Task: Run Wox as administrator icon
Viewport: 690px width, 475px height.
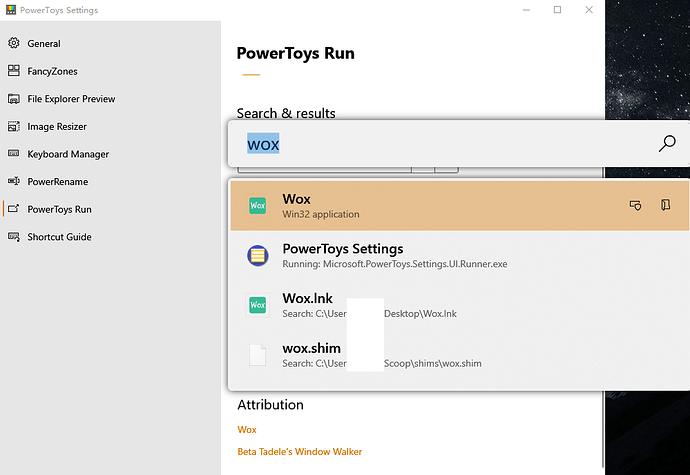Action: [x=635, y=205]
